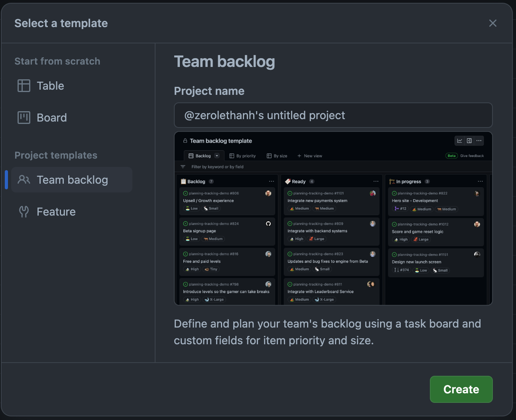Click the filter by keyword field

pos(217,167)
